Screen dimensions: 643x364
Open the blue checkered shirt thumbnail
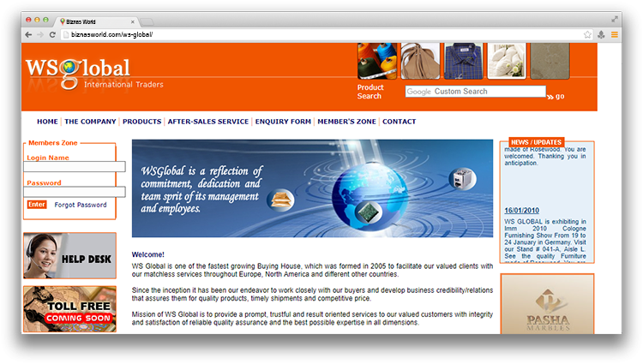465,61
